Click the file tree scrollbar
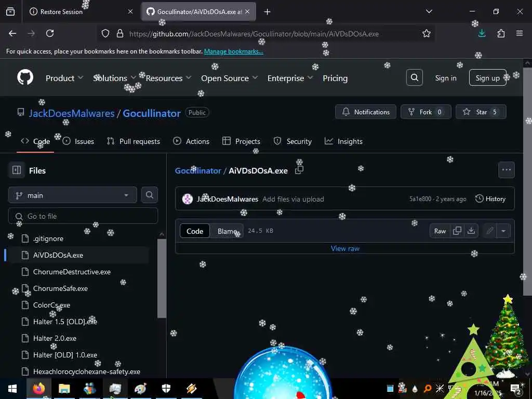Image resolution: width=532 pixels, height=399 pixels. tap(162, 278)
